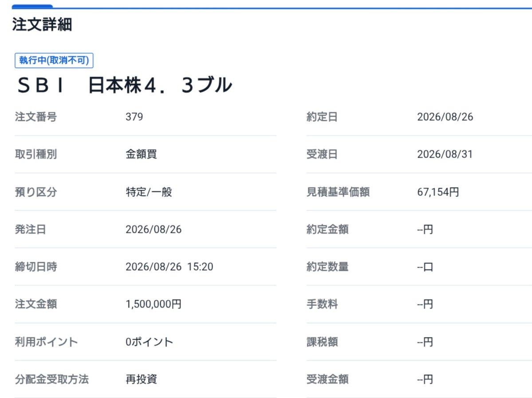This screenshot has height=398, width=532.
Task: Select the 受渡金額 --円 value
Action: [x=425, y=379]
